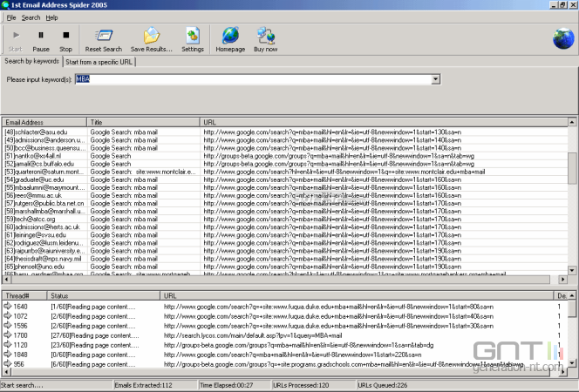
Task: Select the arrow icon for thread 1640
Action: click(8, 306)
